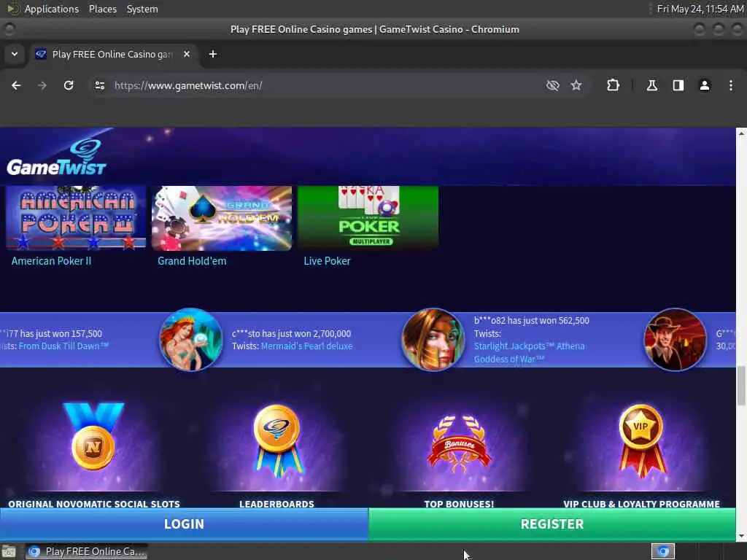Open Mermaid's Pearl deluxe link
Image resolution: width=747 pixels, height=560 pixels.
307,346
